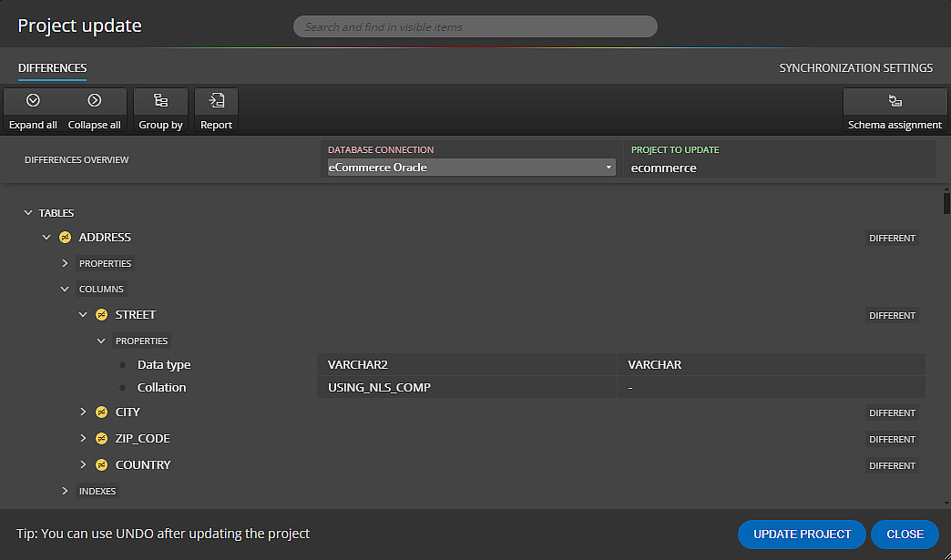Click the ADDRESS table difference icon
Image resolution: width=951 pixels, height=560 pixels.
click(x=65, y=238)
